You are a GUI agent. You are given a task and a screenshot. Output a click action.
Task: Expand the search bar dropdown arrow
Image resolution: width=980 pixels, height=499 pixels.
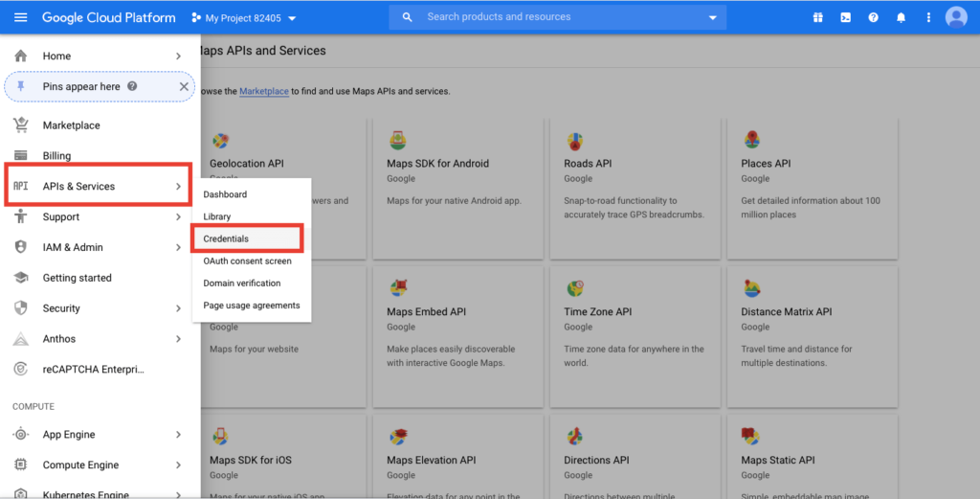712,17
